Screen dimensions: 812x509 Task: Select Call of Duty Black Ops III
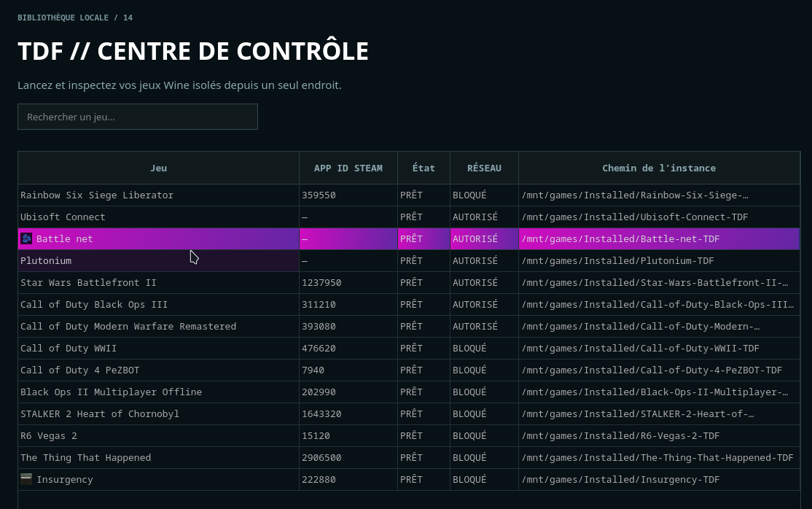point(94,304)
